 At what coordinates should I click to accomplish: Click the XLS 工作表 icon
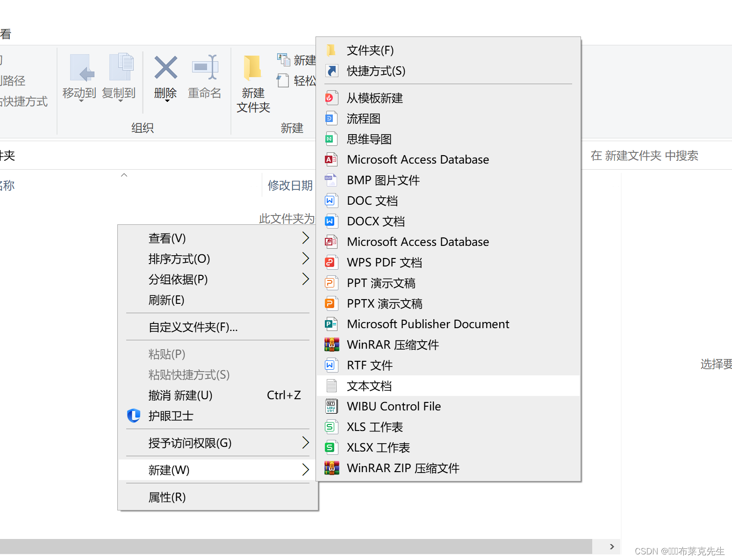click(331, 427)
